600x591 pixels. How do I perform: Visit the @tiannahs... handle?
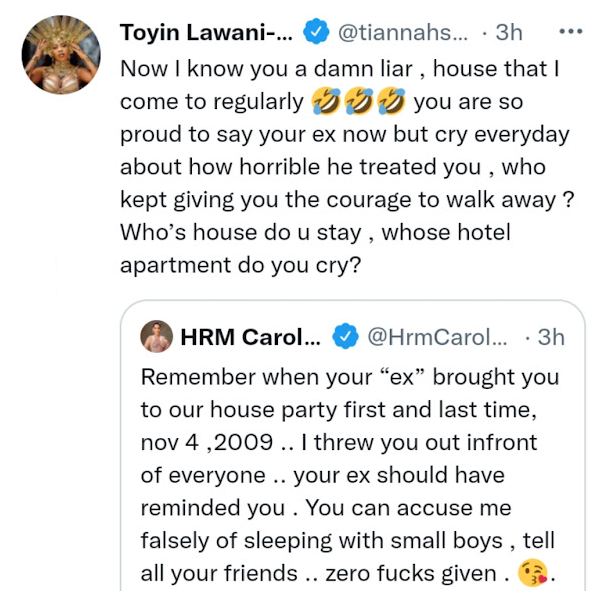(403, 33)
